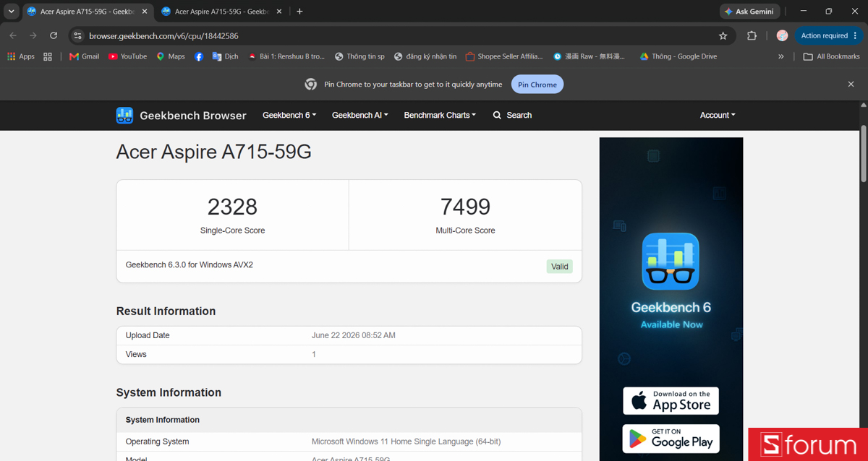Open the Gmail bookmark
This screenshot has width=868, height=461.
[85, 56]
